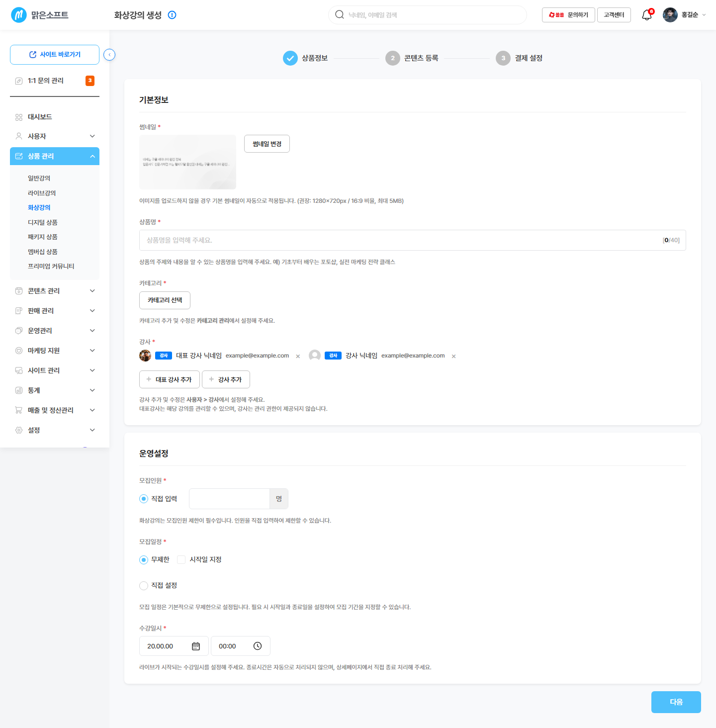This screenshot has height=728, width=716.
Task: Click the 강사 추가 button
Action: click(x=226, y=379)
